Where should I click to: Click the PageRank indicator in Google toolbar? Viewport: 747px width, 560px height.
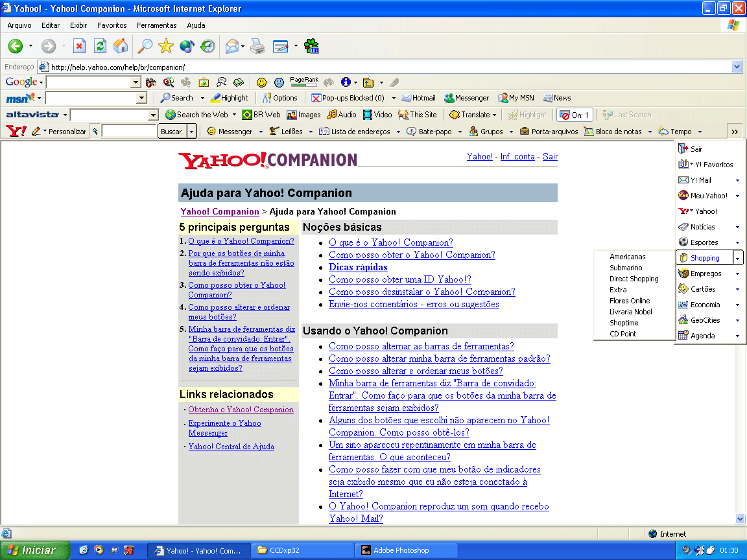point(304,82)
